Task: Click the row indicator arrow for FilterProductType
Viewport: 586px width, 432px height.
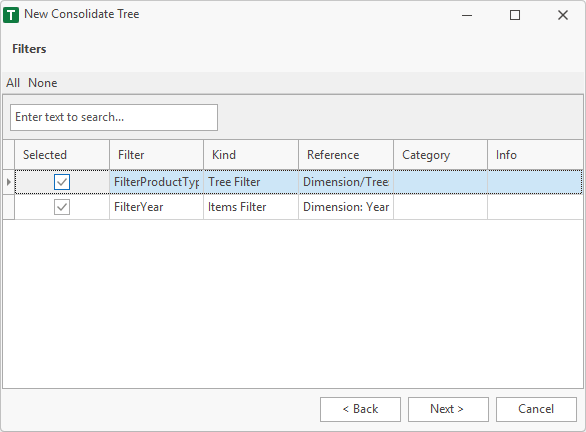Action: click(x=8, y=182)
